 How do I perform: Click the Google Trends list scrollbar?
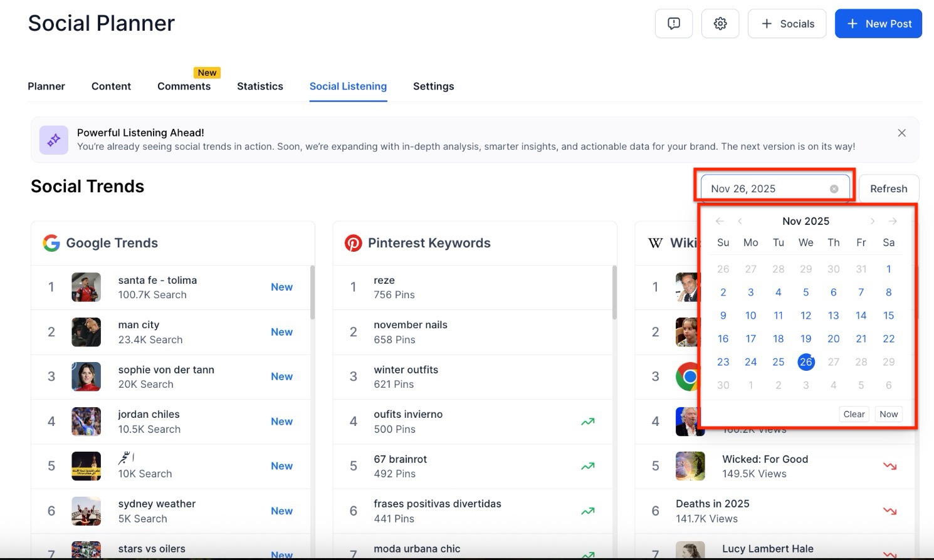click(x=312, y=293)
